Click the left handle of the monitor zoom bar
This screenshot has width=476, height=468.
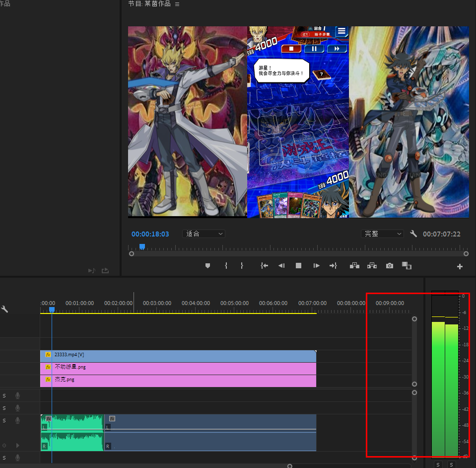[x=132, y=254]
